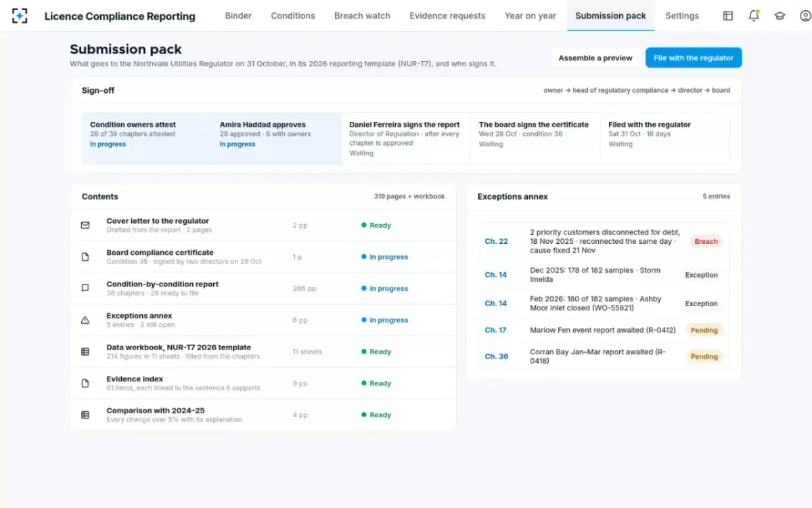This screenshot has width=812, height=508.
Task: Click Exception badge on Storm Imelda entry
Action: [701, 275]
